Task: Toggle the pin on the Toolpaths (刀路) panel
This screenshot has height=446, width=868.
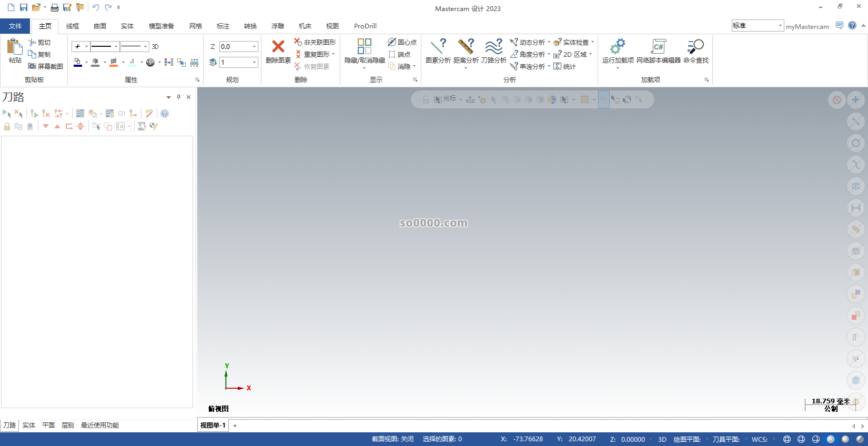Action: click(x=178, y=97)
